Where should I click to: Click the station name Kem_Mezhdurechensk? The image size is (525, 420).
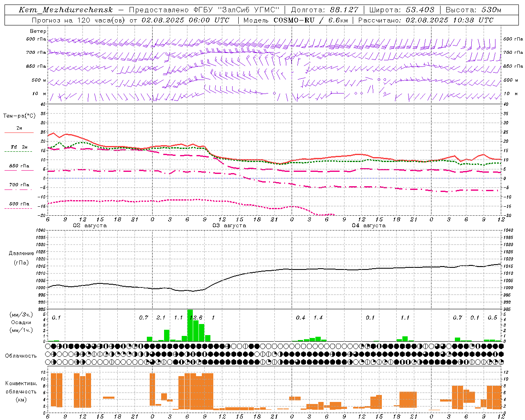tap(66, 10)
